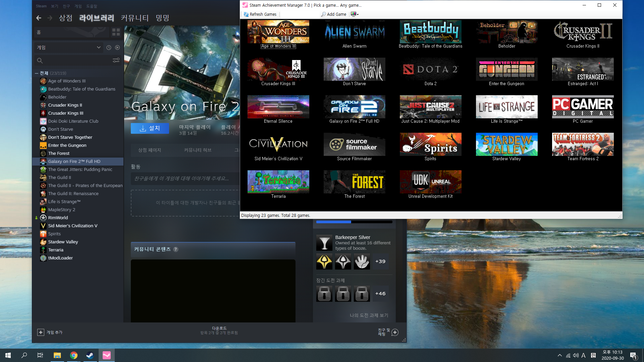The height and width of the screenshot is (362, 644).
Task: Open the advanced filter sliders icon
Action: tap(116, 60)
